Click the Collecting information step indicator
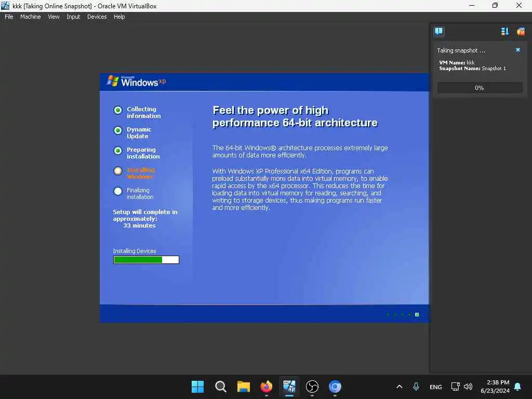The image size is (532, 399). pos(118,110)
